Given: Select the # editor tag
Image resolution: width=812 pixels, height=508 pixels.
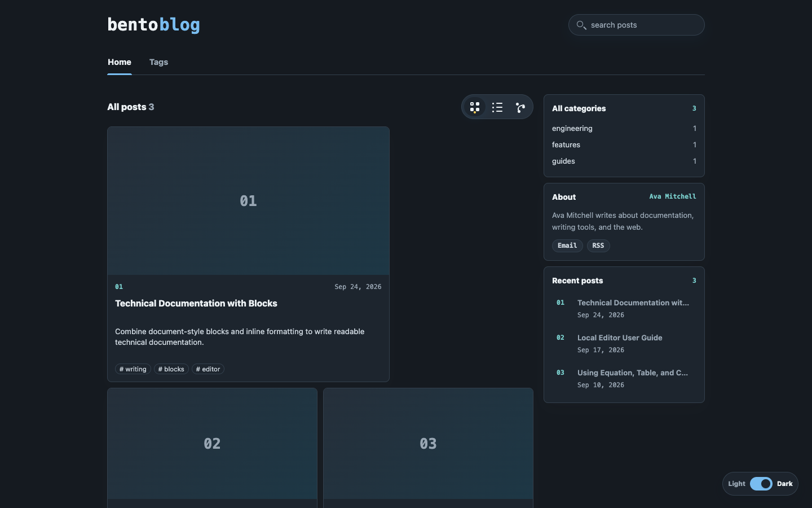Looking at the screenshot, I should (208, 369).
